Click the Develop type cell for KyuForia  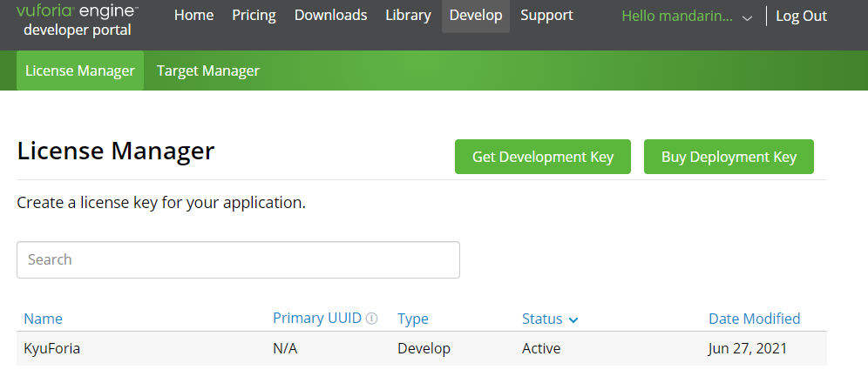point(424,349)
